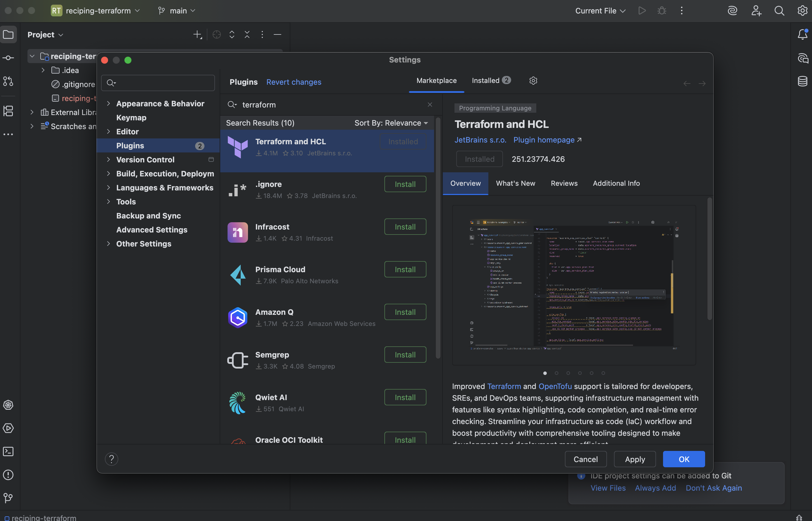Click the plugin list vertical scrollbar

[x=438, y=237]
